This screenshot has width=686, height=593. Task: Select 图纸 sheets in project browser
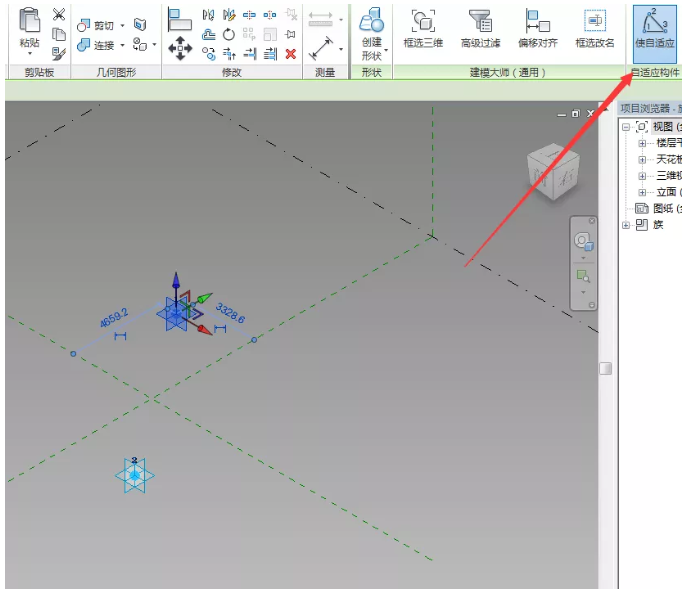tap(663, 208)
